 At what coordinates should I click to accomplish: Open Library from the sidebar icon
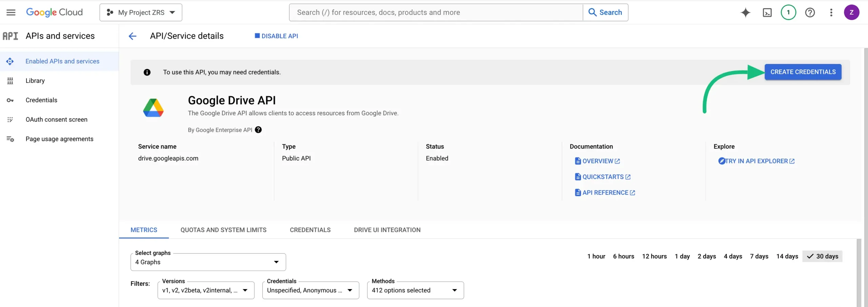(10, 81)
